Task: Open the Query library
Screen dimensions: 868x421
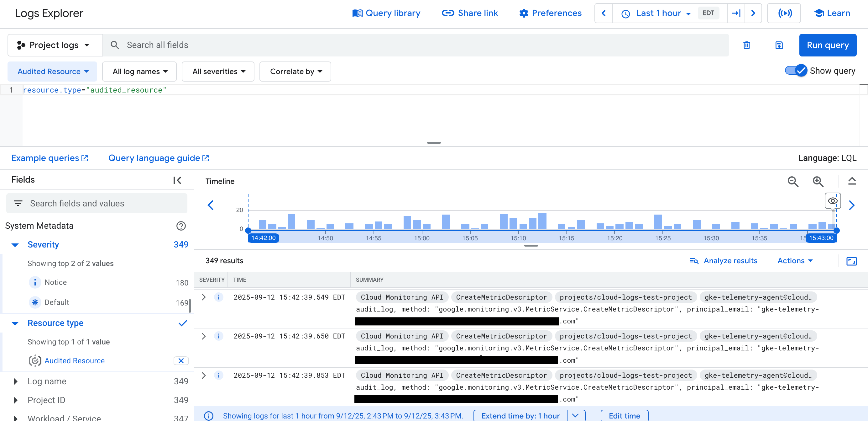Action: (x=386, y=13)
